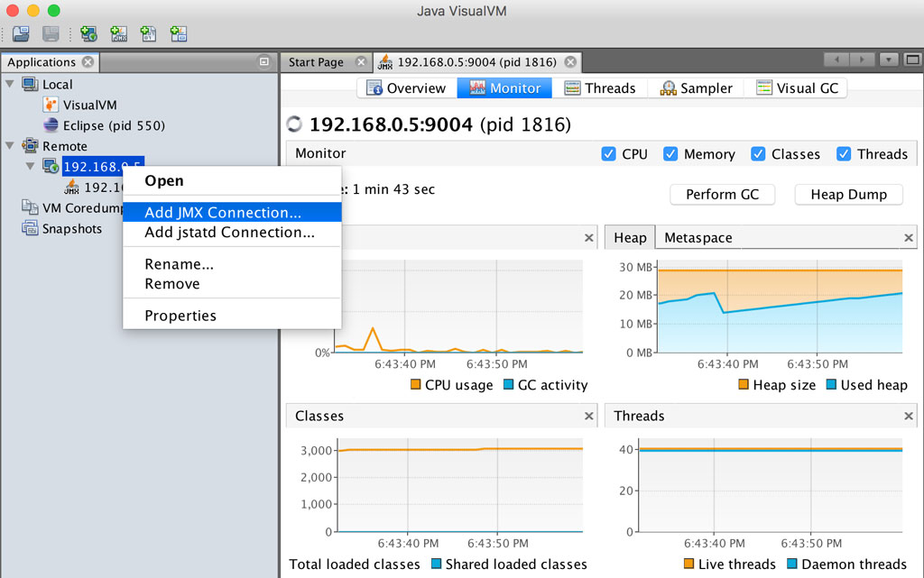The height and width of the screenshot is (578, 924).
Task: Choose Rename... from context menu
Action: pyautogui.click(x=232, y=263)
